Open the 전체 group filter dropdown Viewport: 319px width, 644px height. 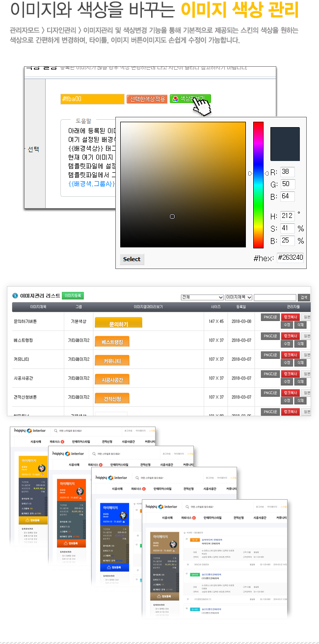pyautogui.click(x=202, y=297)
